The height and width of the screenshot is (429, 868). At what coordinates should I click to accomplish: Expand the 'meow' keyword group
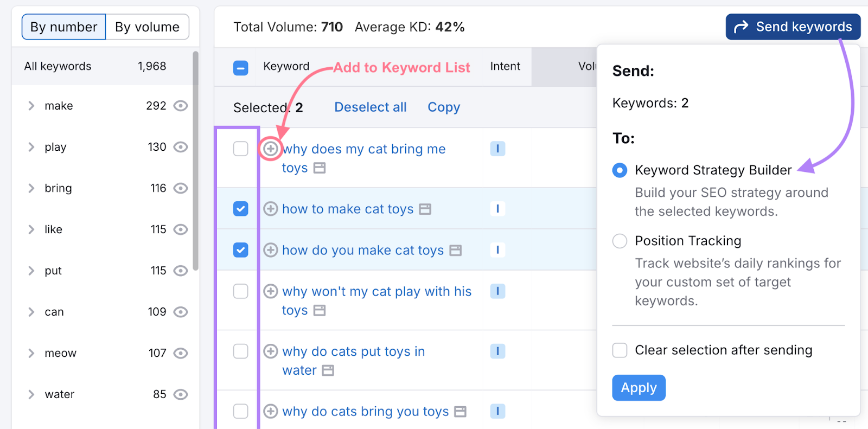coord(31,353)
